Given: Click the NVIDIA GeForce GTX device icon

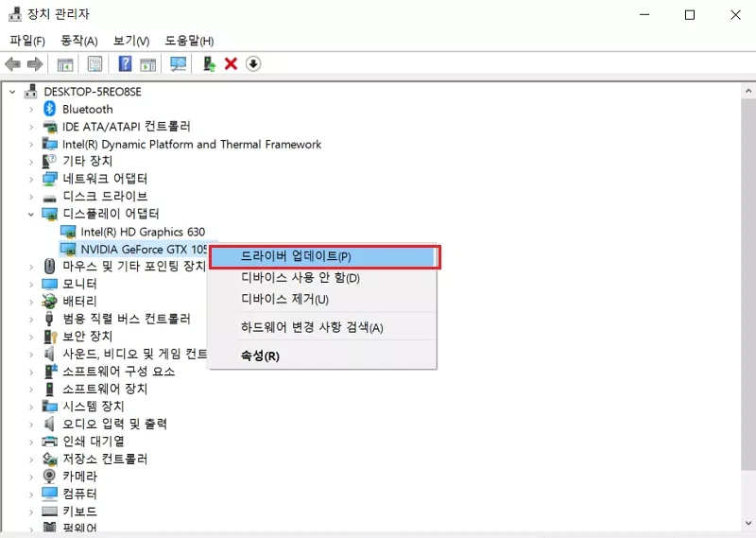Looking at the screenshot, I should pyautogui.click(x=68, y=250).
